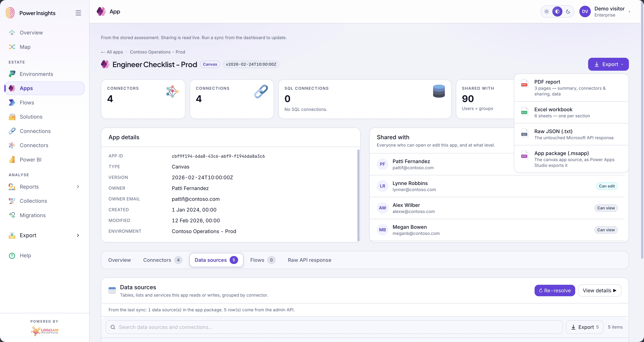Choose Excel workbook from export menu

click(571, 112)
